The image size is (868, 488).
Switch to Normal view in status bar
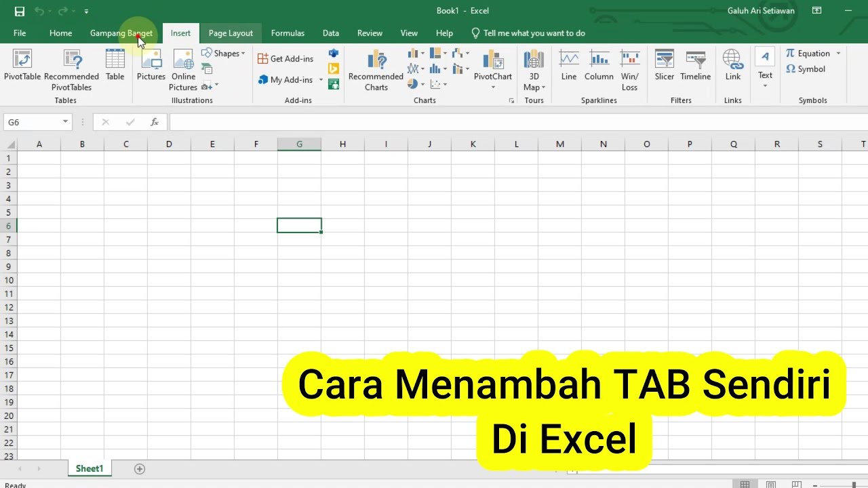[x=745, y=485]
